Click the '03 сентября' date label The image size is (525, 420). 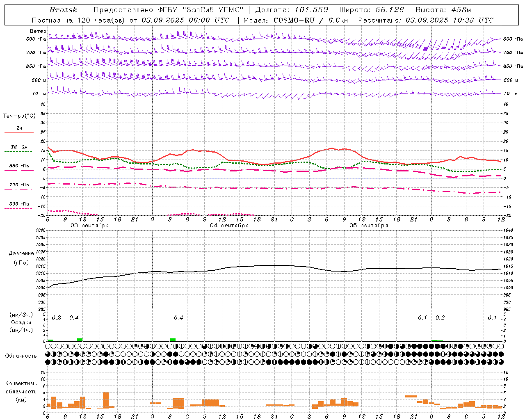click(90, 226)
